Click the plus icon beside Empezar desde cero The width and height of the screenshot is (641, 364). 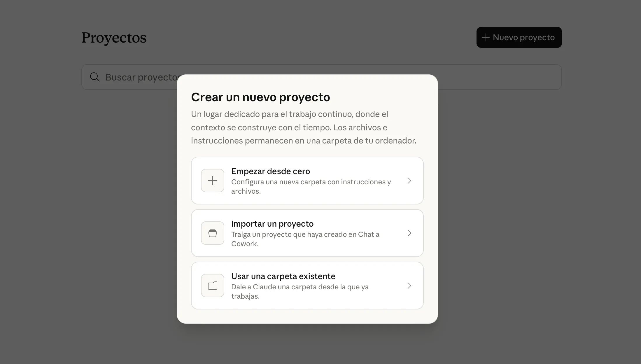pos(212,181)
